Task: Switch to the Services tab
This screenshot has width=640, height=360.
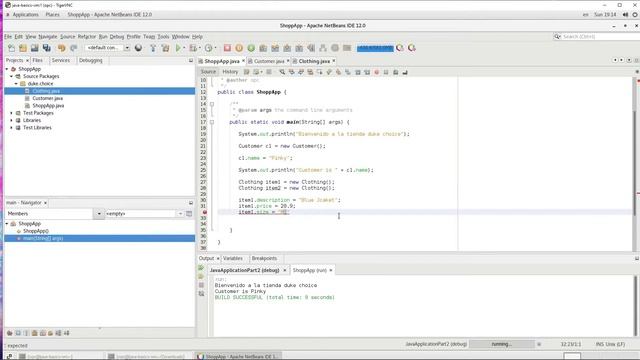Action: (61, 60)
